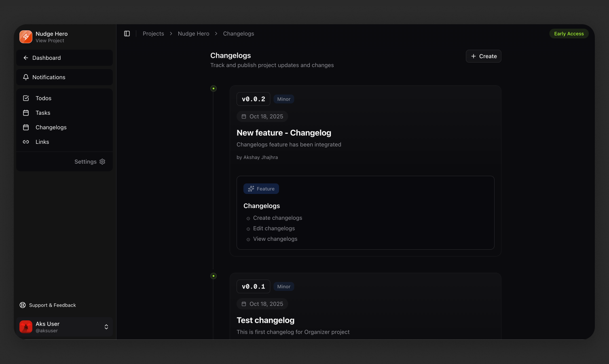This screenshot has height=364, width=609.
Task: Click the calendar icon beside Tasks
Action: coord(26,113)
